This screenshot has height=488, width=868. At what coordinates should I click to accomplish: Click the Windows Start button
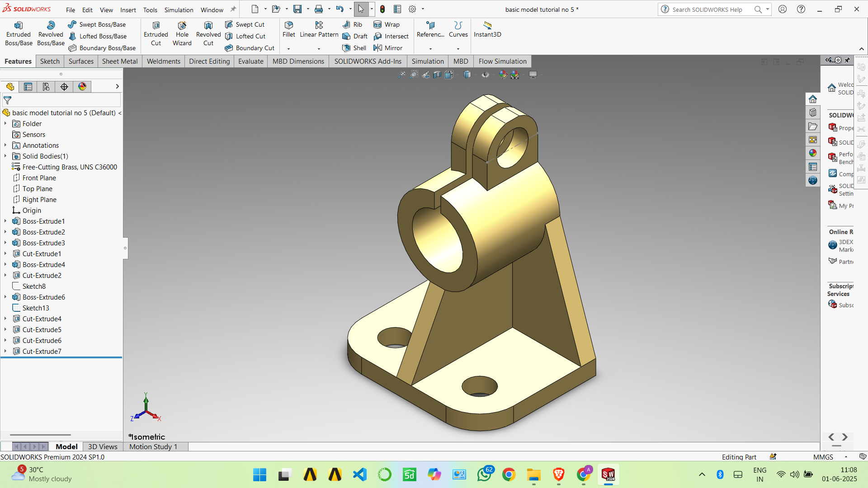tap(259, 474)
